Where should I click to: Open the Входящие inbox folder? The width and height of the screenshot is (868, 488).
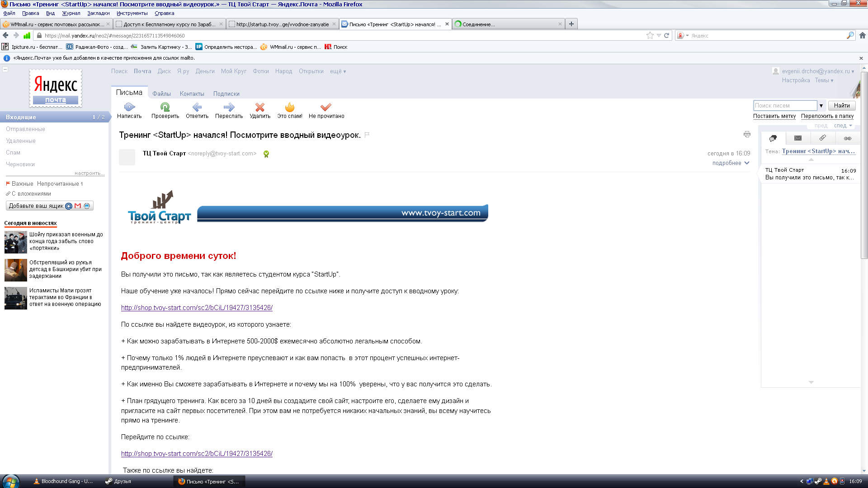click(55, 117)
